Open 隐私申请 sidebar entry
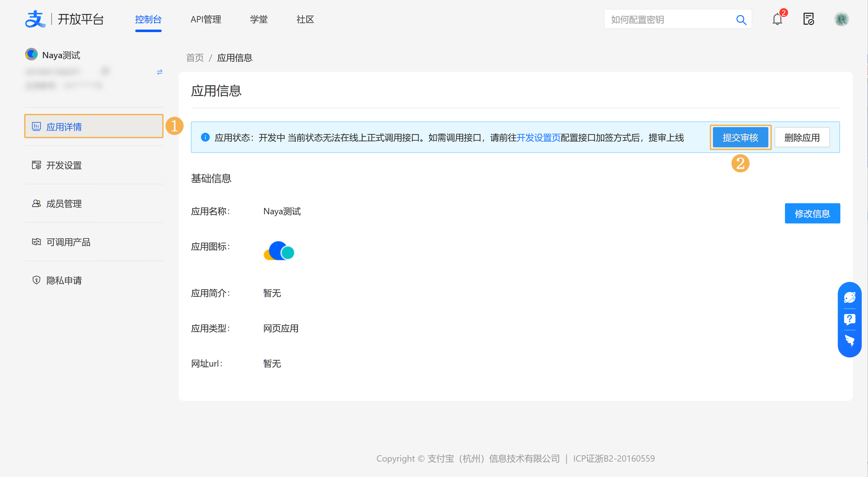Image resolution: width=868 pixels, height=477 pixels. point(64,280)
